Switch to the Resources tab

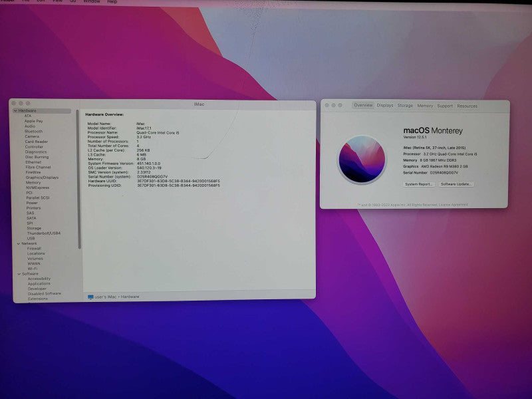coord(467,106)
